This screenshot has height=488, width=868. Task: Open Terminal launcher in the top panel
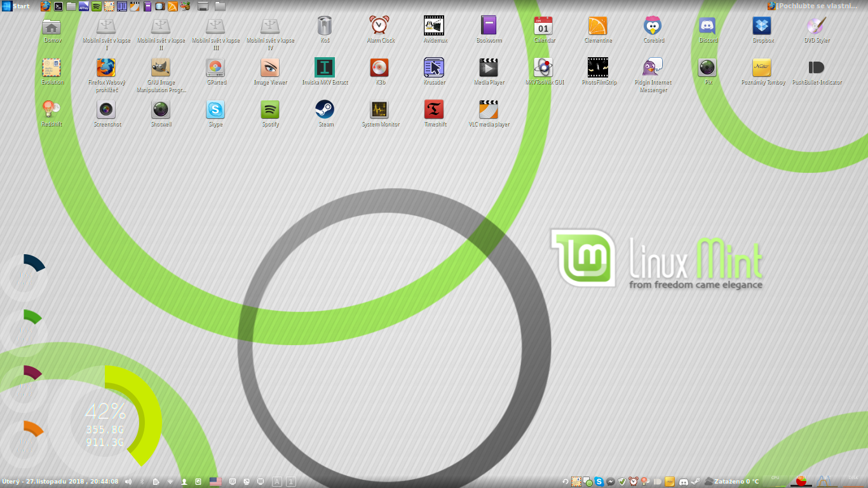[x=58, y=6]
